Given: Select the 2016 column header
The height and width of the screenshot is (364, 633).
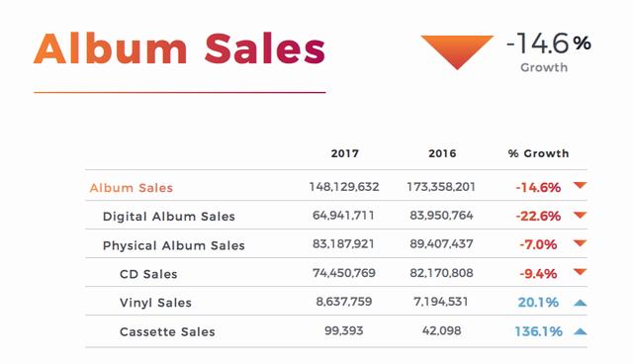Looking at the screenshot, I should pos(442,153).
